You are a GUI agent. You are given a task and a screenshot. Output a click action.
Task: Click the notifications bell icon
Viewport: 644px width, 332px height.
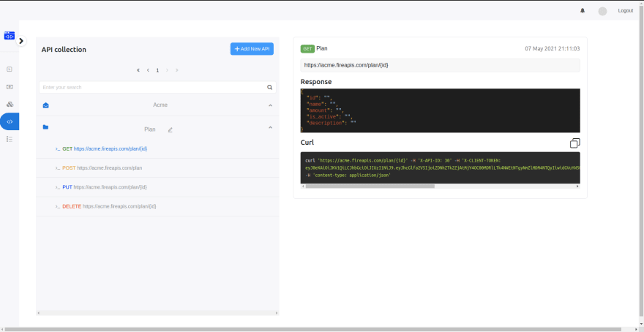(583, 11)
